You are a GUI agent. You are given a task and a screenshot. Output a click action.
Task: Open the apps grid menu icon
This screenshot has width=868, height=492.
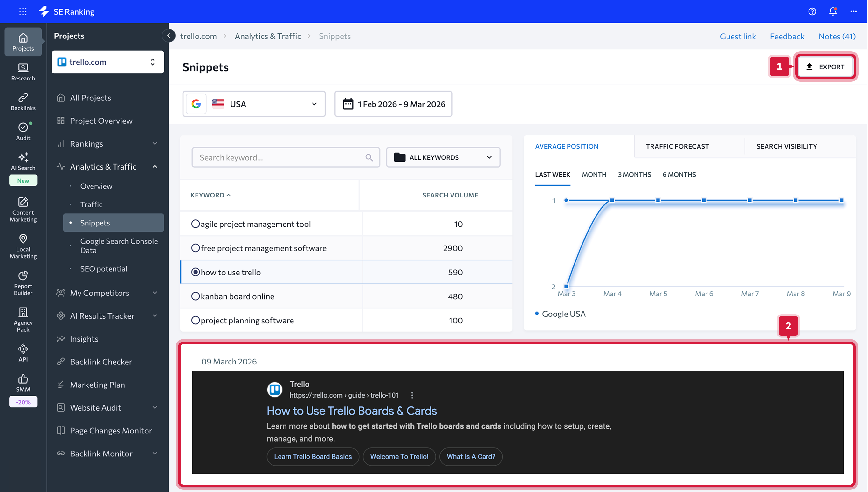[23, 11]
